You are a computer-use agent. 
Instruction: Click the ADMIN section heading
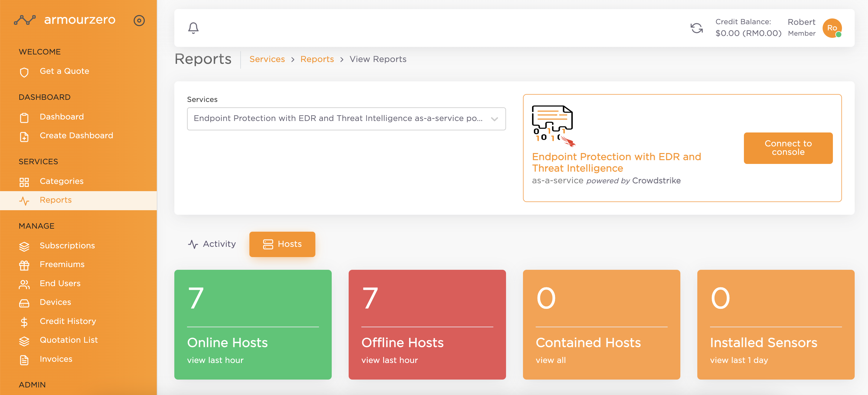[32, 385]
